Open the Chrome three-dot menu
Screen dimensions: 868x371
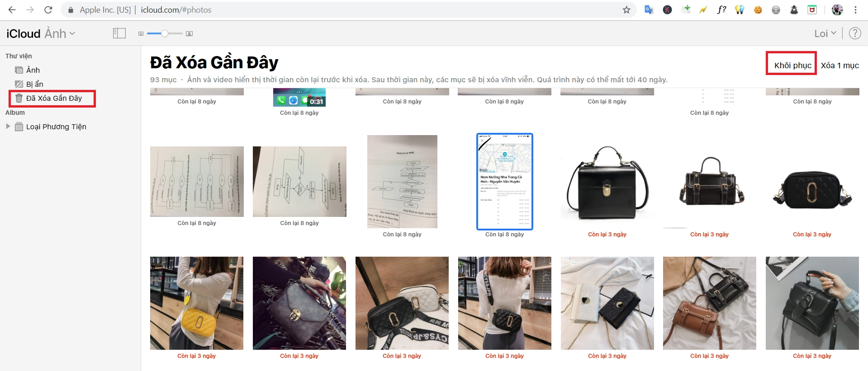point(855,10)
